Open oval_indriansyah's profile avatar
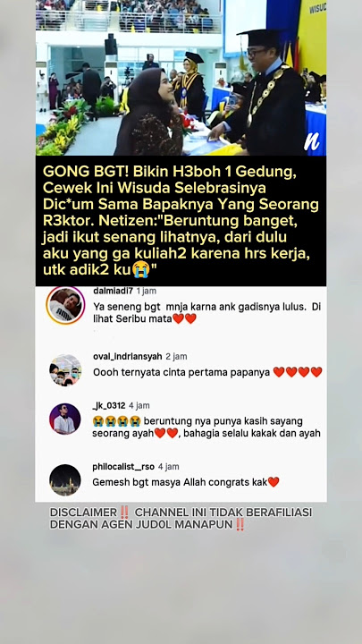362x644 pixels. pos(65,369)
